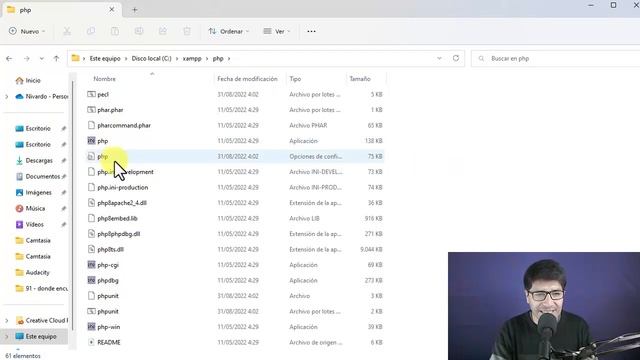
Task: Click the Copy icon in toolbar
Action: point(91,31)
